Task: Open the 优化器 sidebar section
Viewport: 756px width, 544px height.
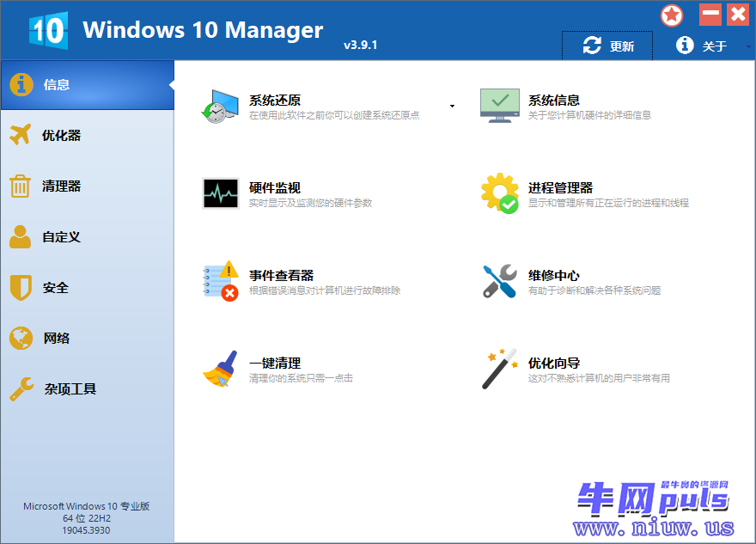Action: (x=88, y=135)
